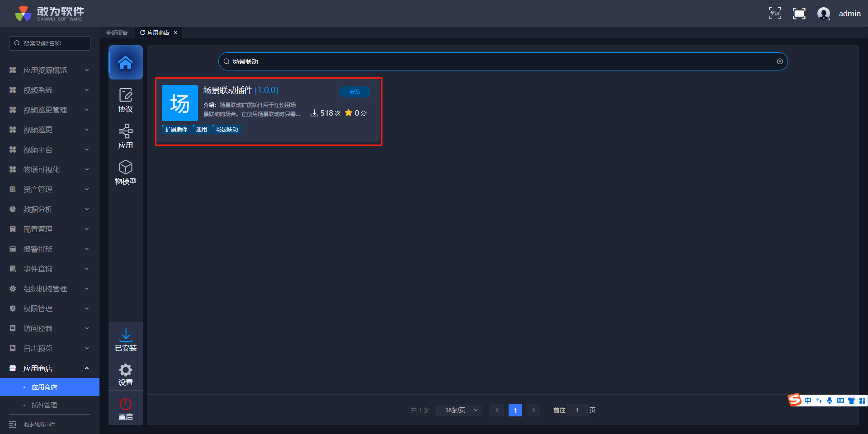This screenshot has height=434, width=868.
Task: Clear the store search field
Action: [x=780, y=61]
